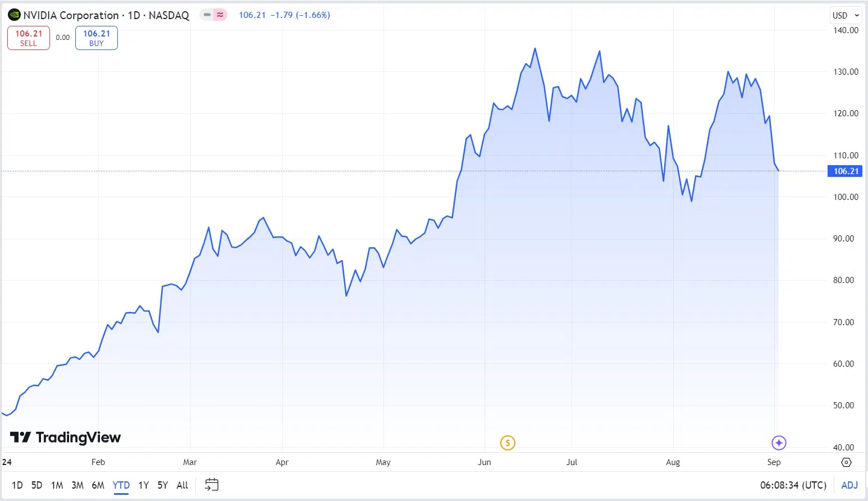Click the 100.00 price axis label
The image size is (868, 501).
click(x=846, y=197)
